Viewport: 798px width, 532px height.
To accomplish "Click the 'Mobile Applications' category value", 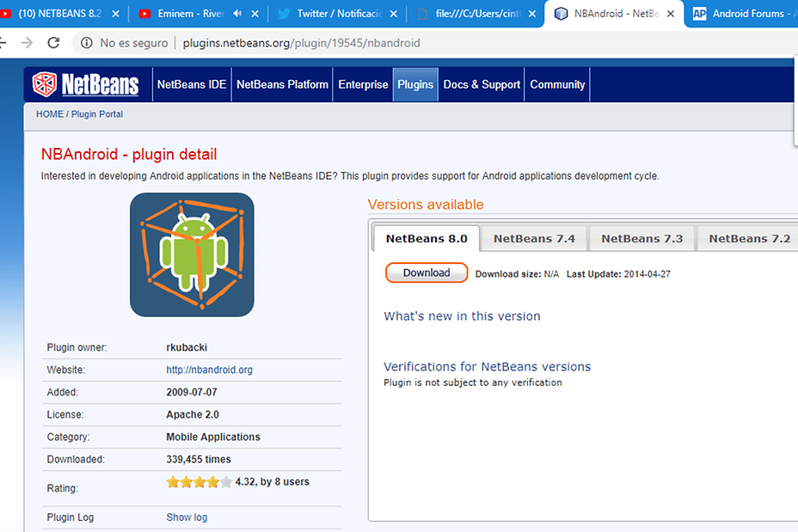I will point(212,437).
